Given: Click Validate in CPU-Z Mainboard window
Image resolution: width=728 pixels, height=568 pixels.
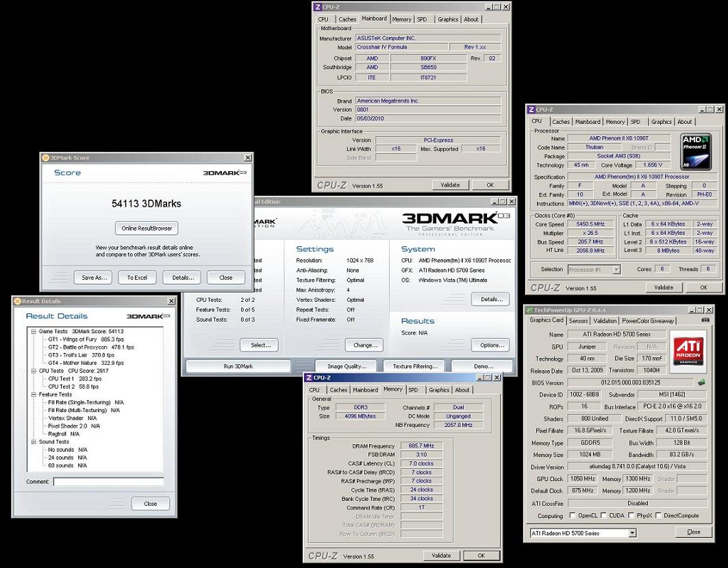Looking at the screenshot, I should (x=450, y=185).
